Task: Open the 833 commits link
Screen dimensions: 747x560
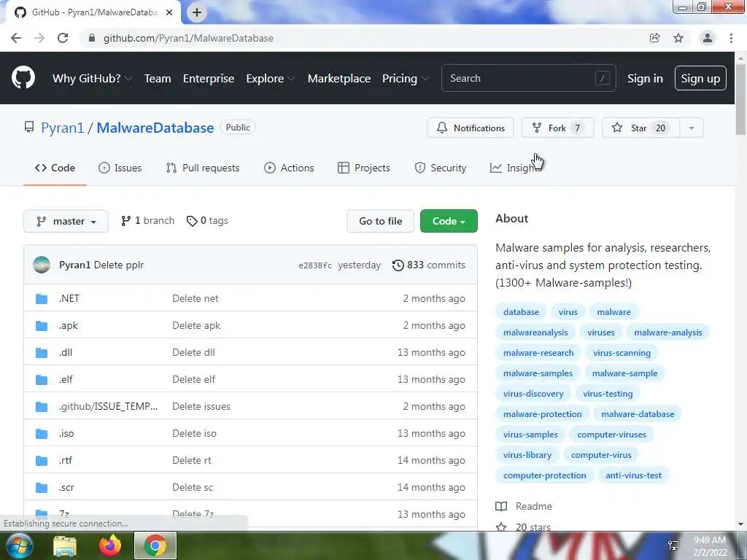Action: click(x=429, y=265)
